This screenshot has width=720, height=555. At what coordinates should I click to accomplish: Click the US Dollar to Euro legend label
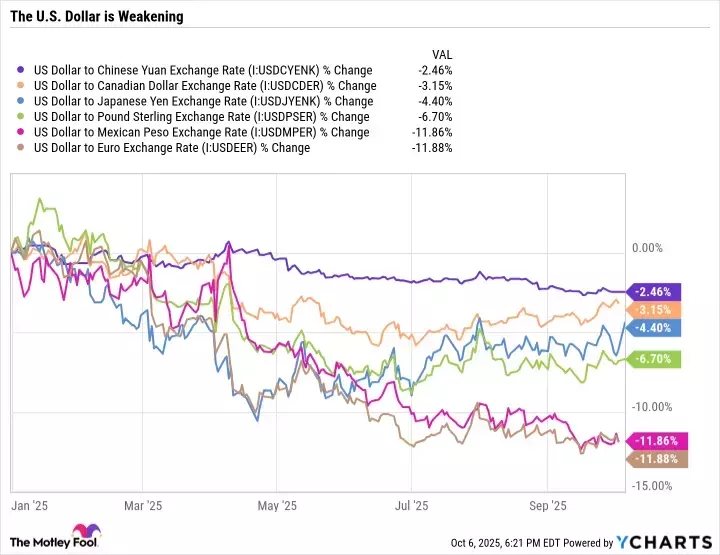171,147
